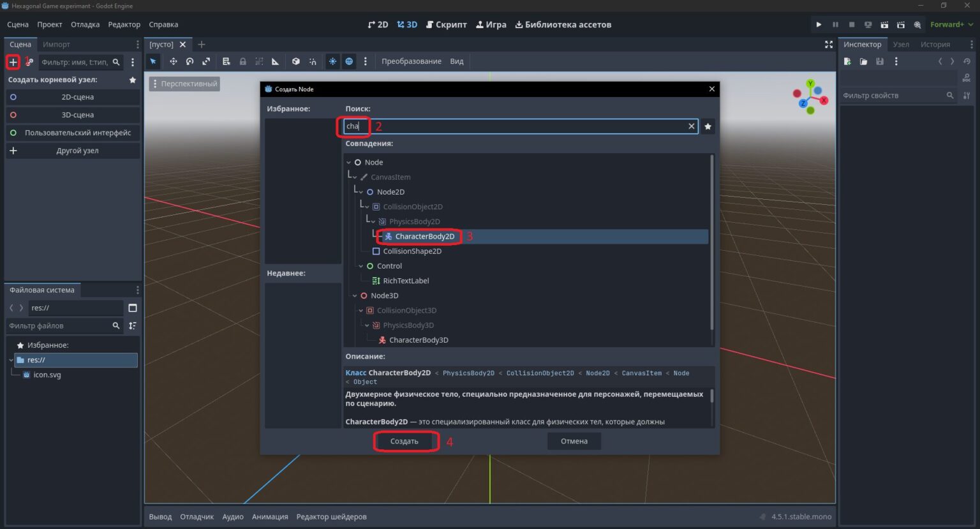Click the instantiate child scene link icon
The image size is (980, 529).
coord(29,62)
